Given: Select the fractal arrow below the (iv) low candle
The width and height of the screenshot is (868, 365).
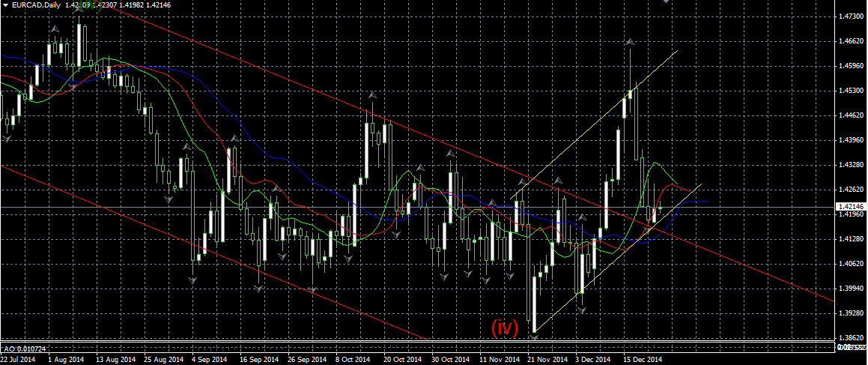Looking at the screenshot, I should tap(534, 337).
